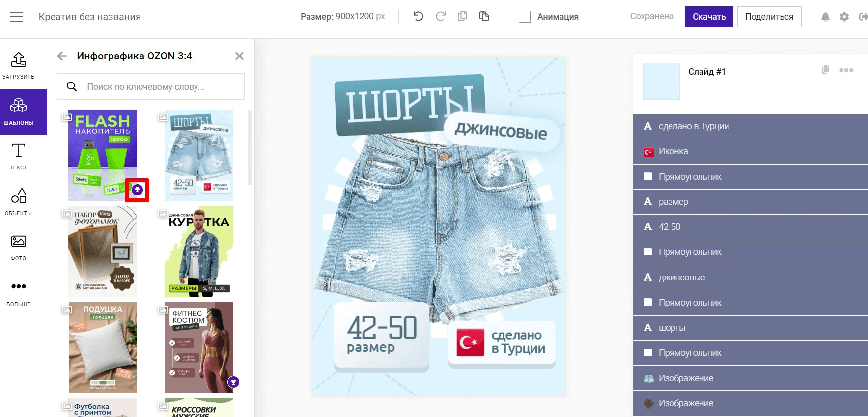
Task: Click сделано в Турции text on canvas
Action: [x=518, y=342]
